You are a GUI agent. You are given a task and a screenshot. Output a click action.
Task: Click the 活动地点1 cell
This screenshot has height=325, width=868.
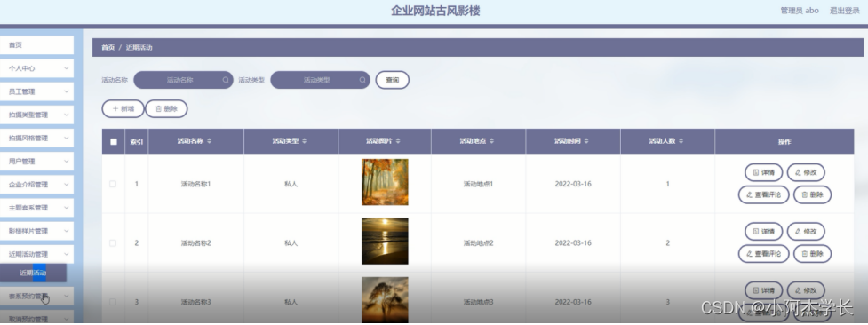(478, 184)
